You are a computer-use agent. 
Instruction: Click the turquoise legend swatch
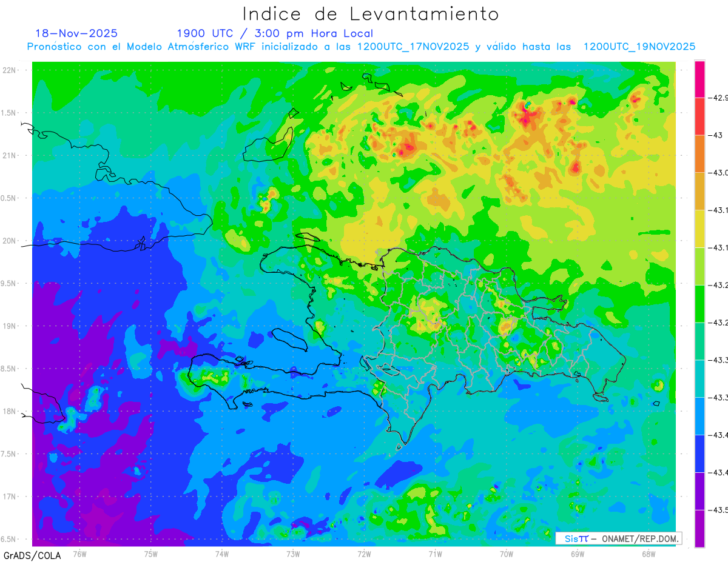coord(699,378)
